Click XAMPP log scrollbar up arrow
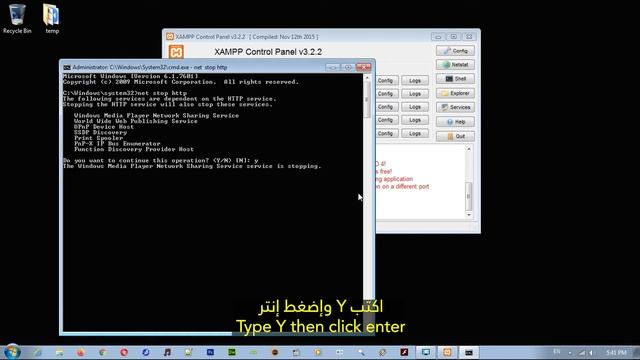 pyautogui.click(x=469, y=149)
